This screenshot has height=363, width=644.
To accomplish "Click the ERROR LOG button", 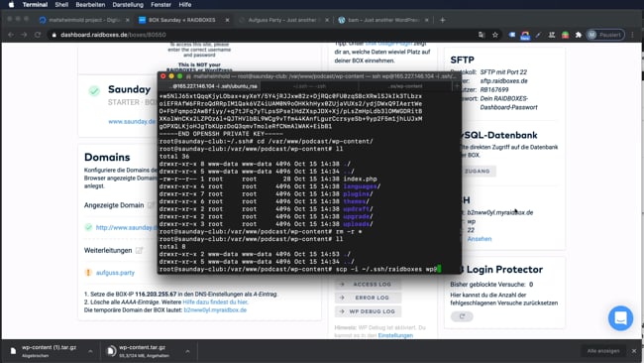I will (x=368, y=298).
